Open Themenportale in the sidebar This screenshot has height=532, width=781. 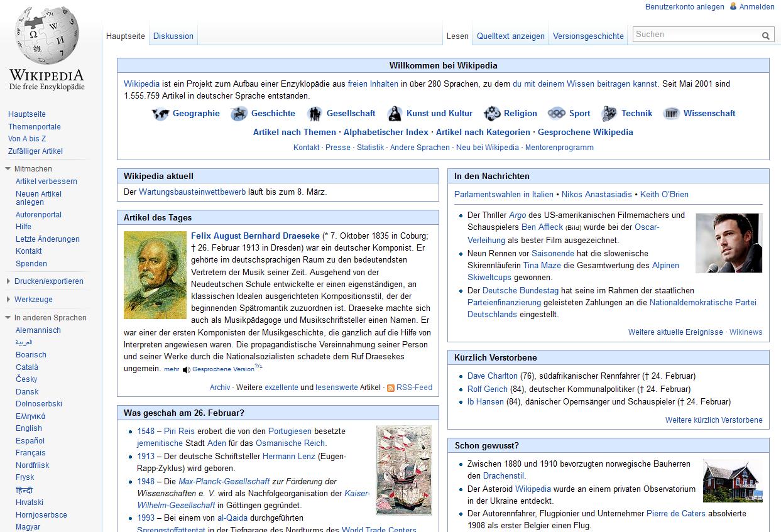tap(35, 127)
